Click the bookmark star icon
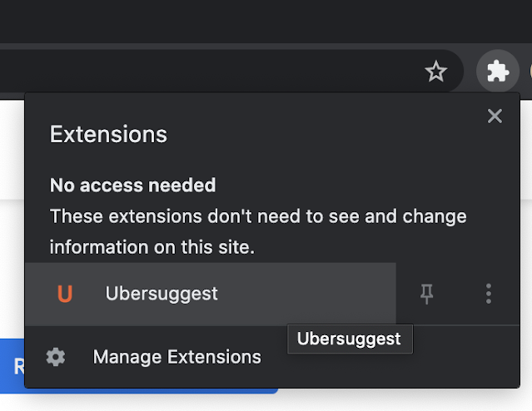532x411 pixels. point(435,72)
